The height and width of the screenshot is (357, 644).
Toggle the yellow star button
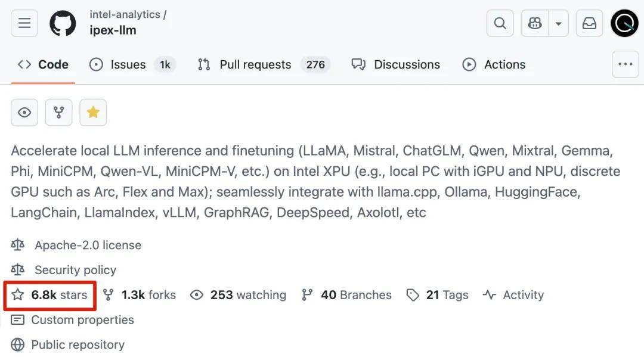click(x=93, y=113)
